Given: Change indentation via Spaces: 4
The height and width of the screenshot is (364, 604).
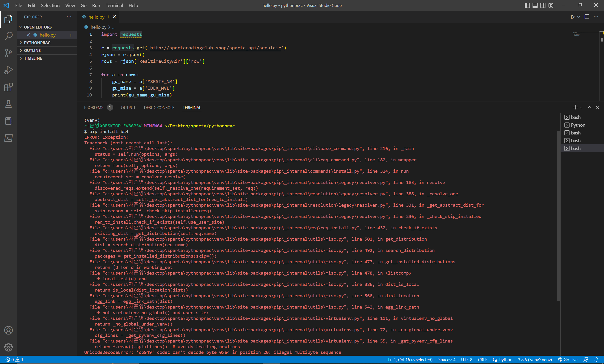Looking at the screenshot, I should (x=447, y=360).
